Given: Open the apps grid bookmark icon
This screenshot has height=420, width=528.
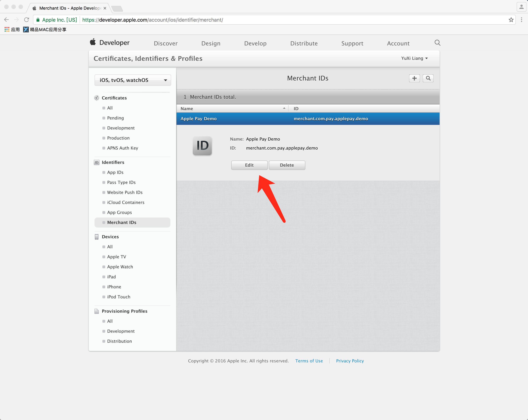Looking at the screenshot, I should (x=7, y=30).
